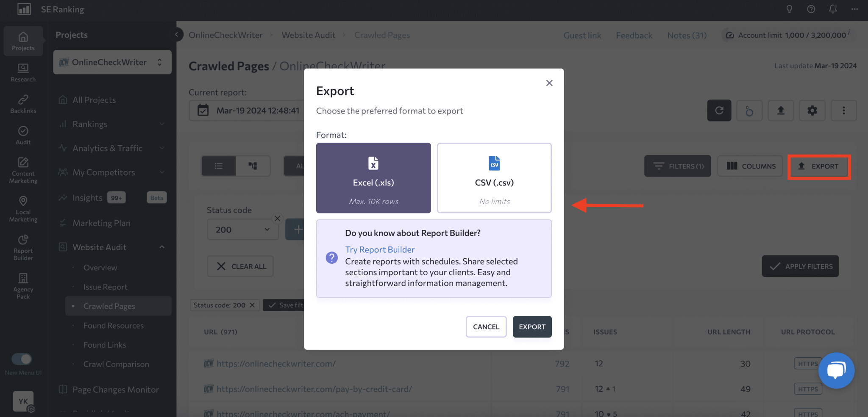Select the Backlinks sidebar icon
The width and height of the screenshot is (868, 417).
coord(23,103)
